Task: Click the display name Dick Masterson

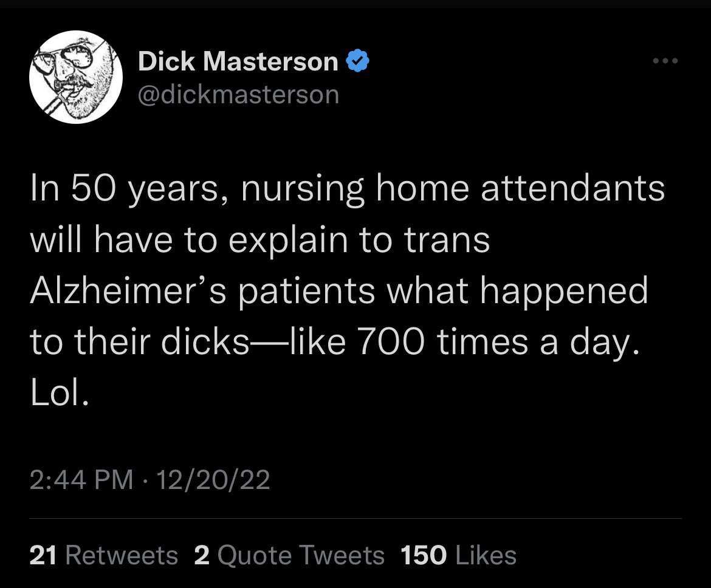Action: click(238, 61)
